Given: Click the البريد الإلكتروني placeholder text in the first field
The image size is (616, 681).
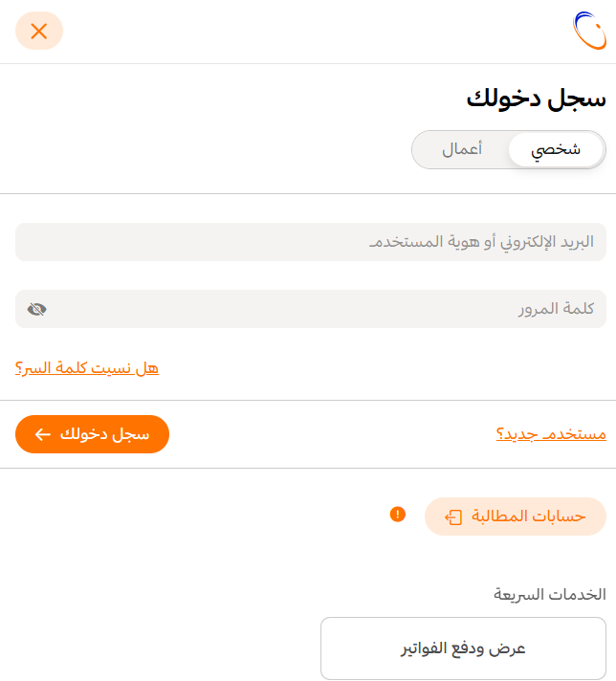Looking at the screenshot, I should (x=481, y=241).
